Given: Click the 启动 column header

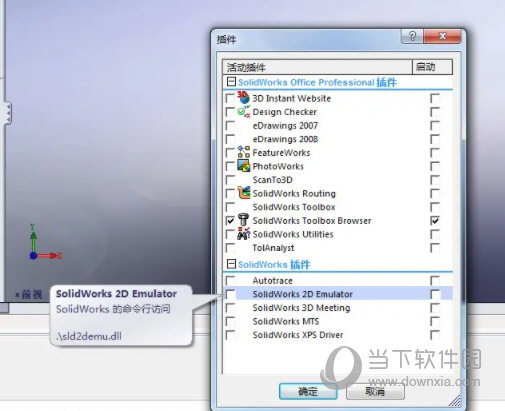Looking at the screenshot, I should tap(432, 67).
